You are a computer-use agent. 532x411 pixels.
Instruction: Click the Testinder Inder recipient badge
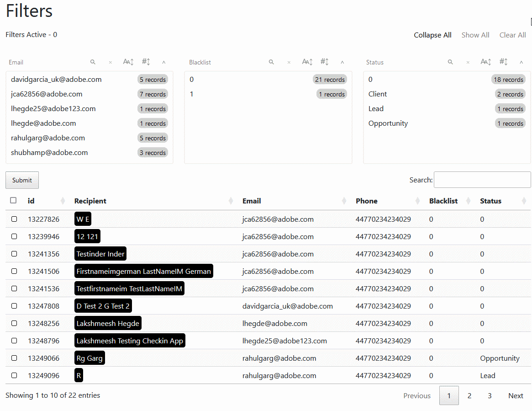[x=100, y=254]
